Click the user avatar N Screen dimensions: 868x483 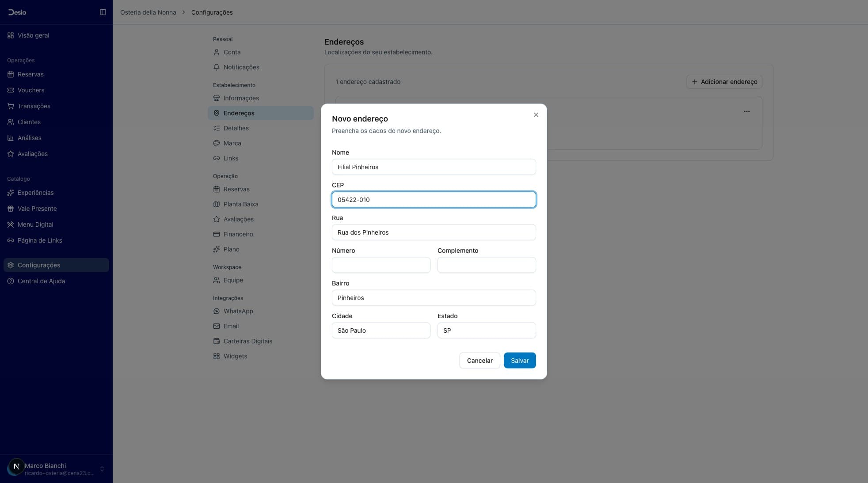click(x=16, y=467)
